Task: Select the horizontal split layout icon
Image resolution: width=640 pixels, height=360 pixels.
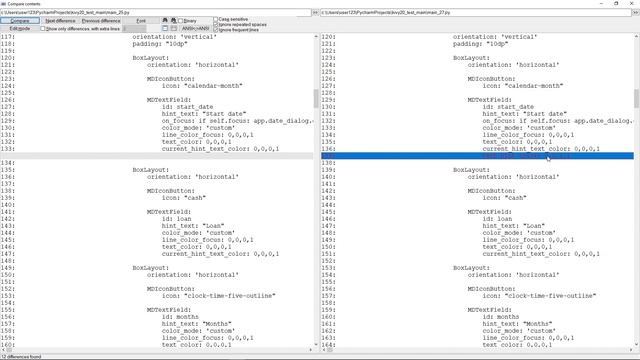Action: click(x=173, y=29)
